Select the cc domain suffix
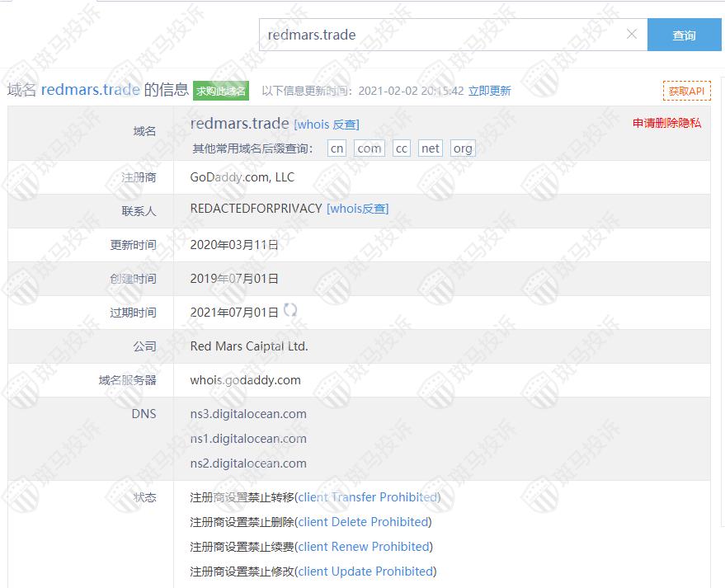Viewport: 725px width, 588px height. [x=401, y=148]
